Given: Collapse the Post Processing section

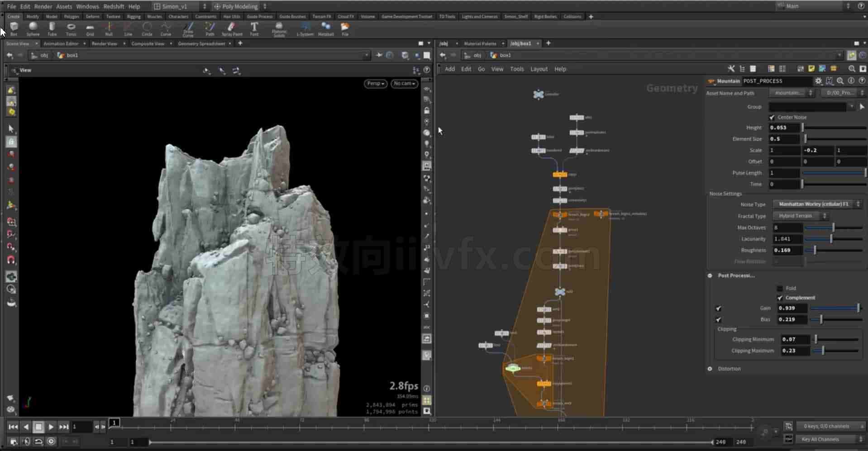Looking at the screenshot, I should click(710, 275).
